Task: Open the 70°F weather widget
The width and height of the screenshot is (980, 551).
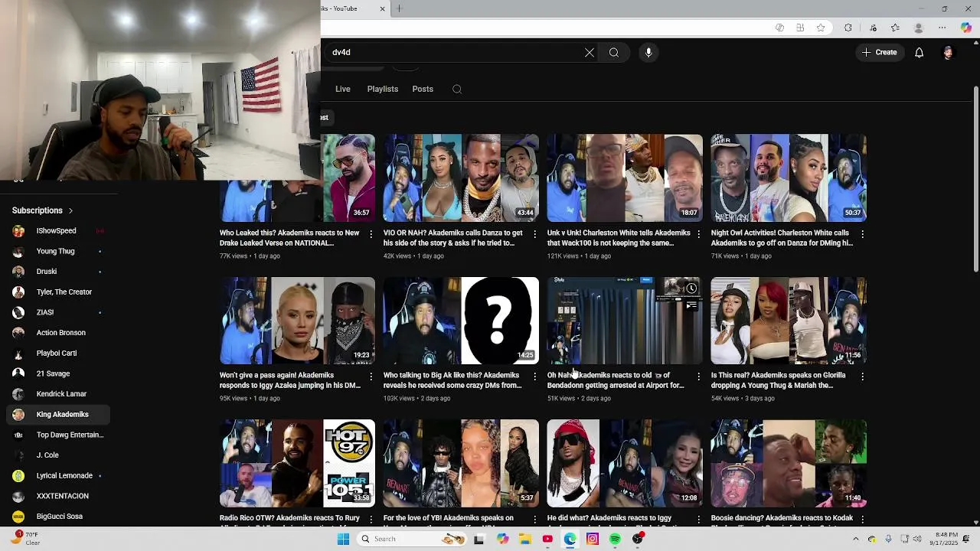Action: pyautogui.click(x=24, y=539)
